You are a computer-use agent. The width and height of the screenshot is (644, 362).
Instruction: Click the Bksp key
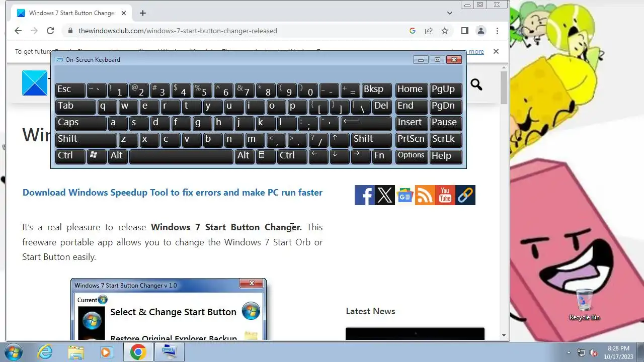tap(376, 90)
